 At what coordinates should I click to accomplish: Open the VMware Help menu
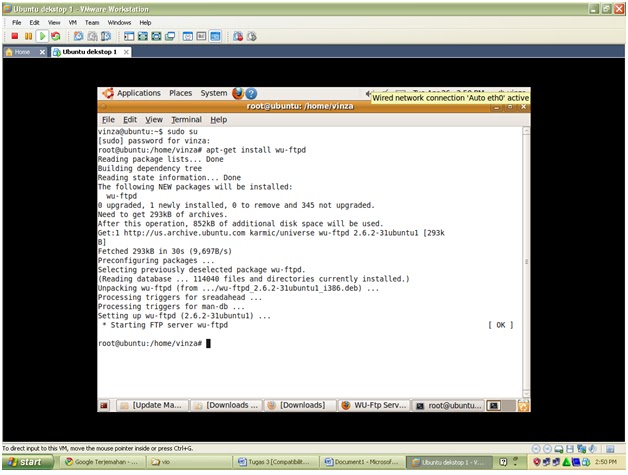pos(145,22)
